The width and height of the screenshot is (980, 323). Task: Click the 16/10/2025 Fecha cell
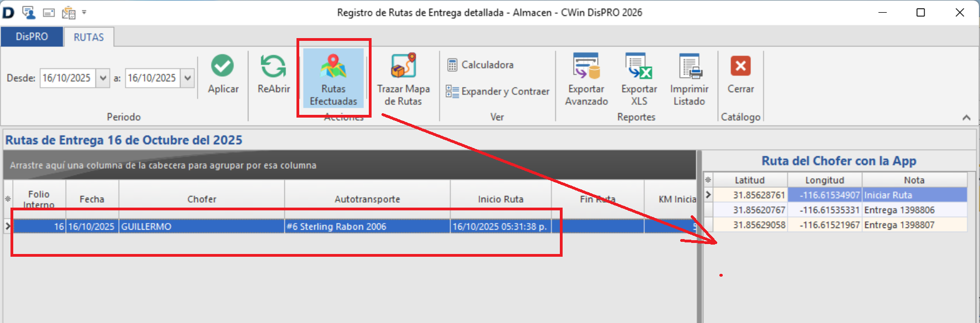coord(92,226)
